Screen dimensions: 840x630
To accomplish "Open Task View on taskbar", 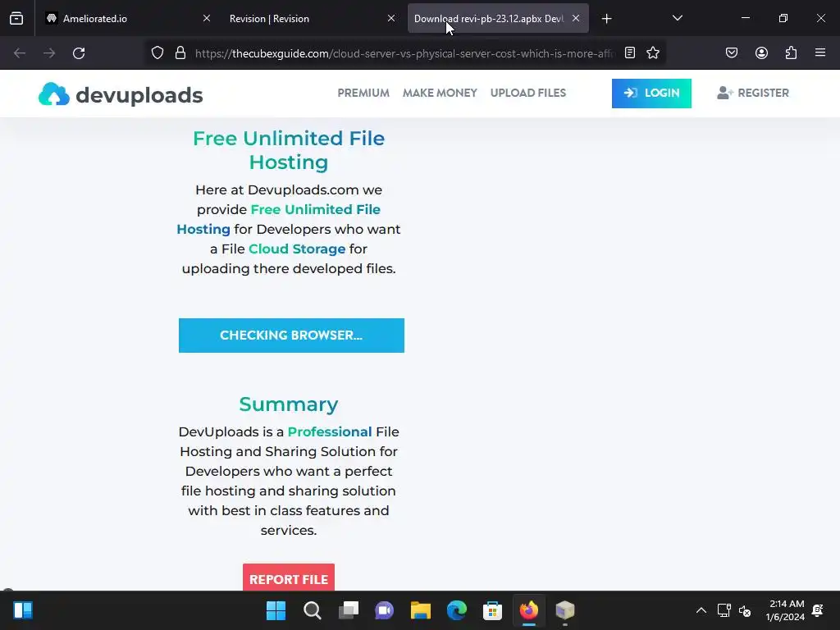I will pyautogui.click(x=348, y=610).
